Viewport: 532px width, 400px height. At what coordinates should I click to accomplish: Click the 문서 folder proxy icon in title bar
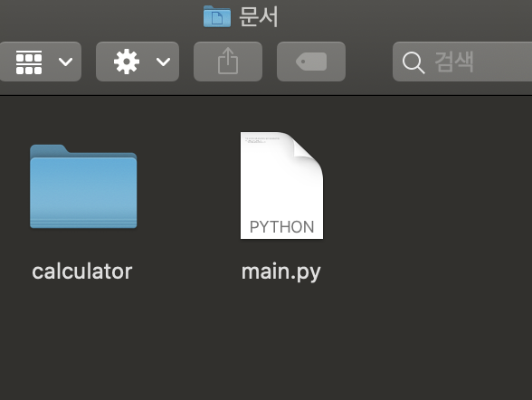click(217, 16)
